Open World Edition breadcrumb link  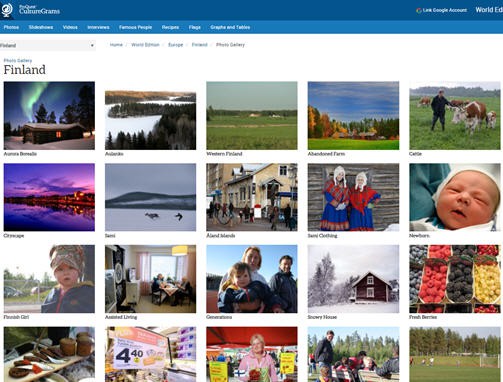pyautogui.click(x=145, y=45)
